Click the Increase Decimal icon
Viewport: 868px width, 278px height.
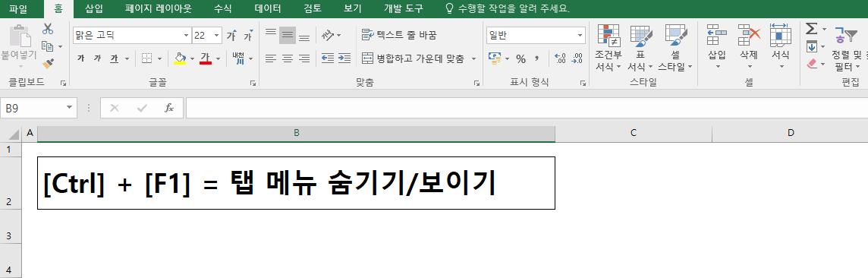(560, 58)
